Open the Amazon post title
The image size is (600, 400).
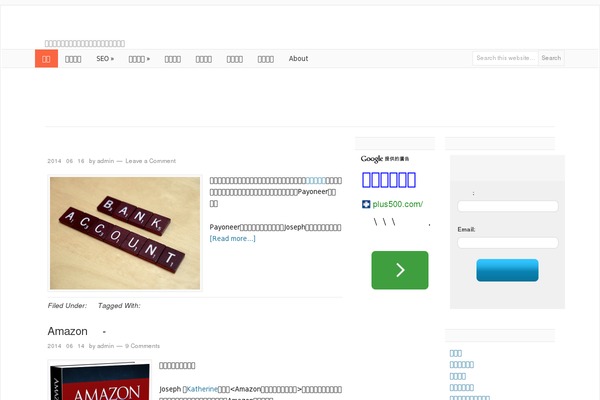pyautogui.click(x=77, y=331)
